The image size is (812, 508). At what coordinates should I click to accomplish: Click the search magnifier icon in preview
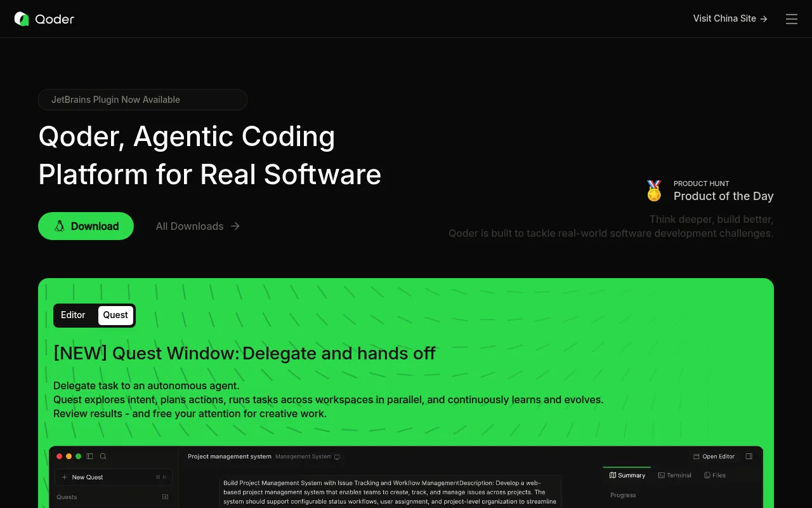click(x=103, y=456)
